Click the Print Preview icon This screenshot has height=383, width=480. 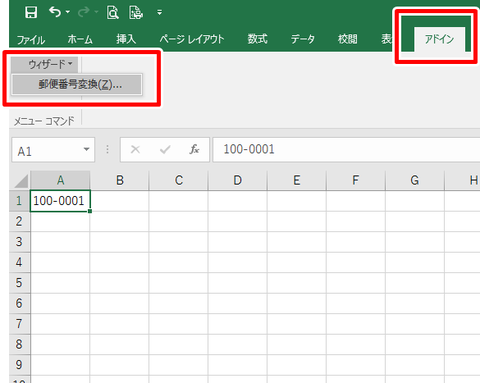point(113,13)
